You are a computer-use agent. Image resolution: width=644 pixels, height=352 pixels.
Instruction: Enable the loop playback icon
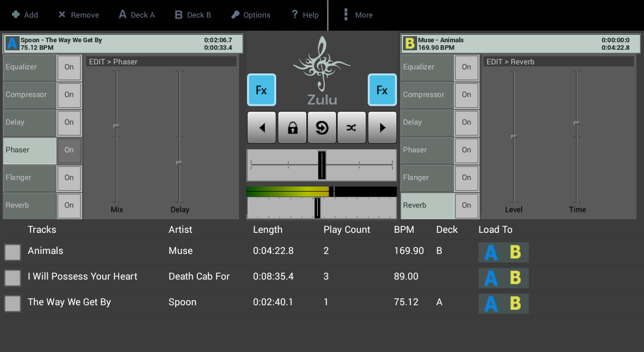pos(322,127)
